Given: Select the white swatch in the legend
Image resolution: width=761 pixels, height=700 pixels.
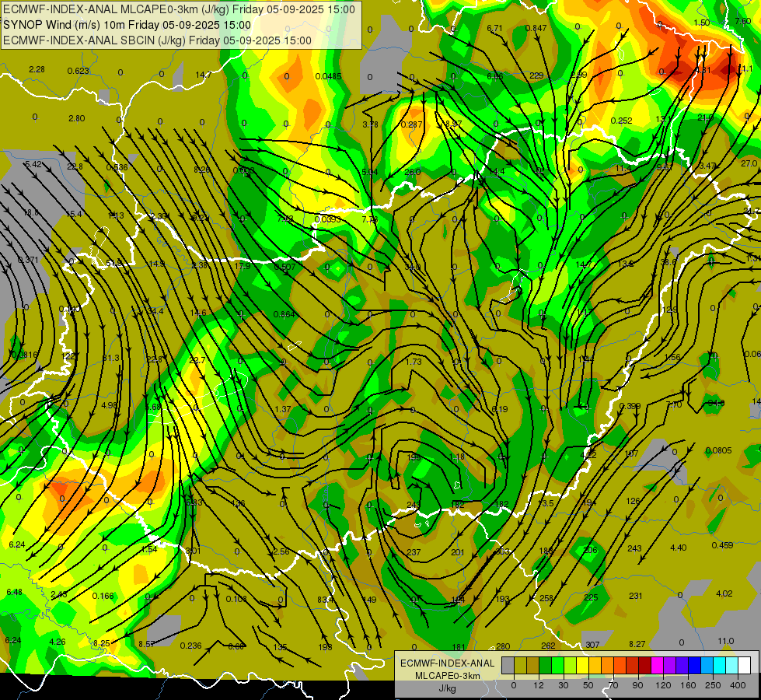Looking at the screenshot, I should point(744,666).
